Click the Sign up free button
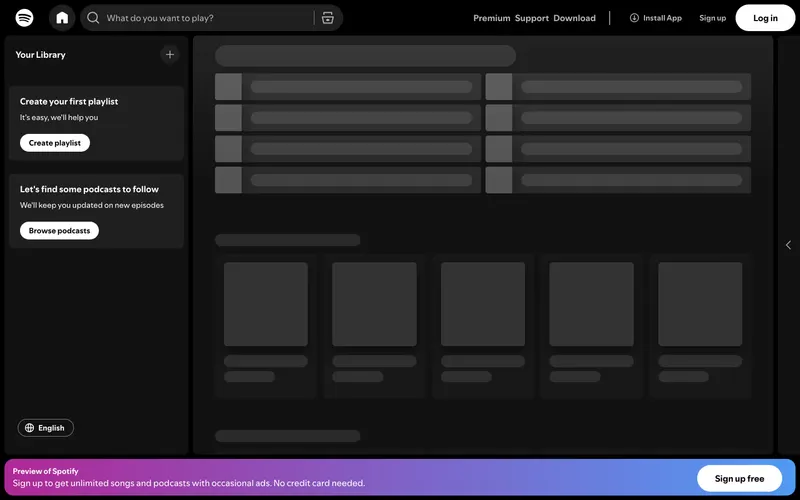 tap(739, 478)
